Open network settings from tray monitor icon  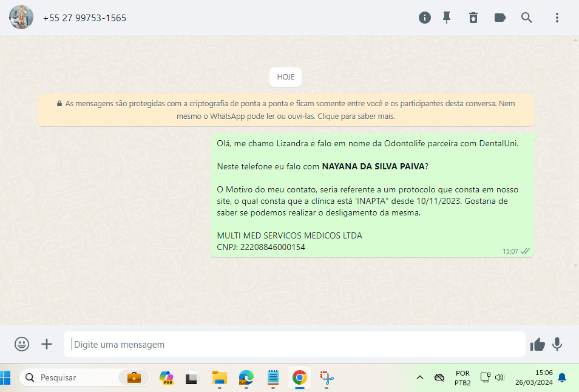[x=485, y=377]
